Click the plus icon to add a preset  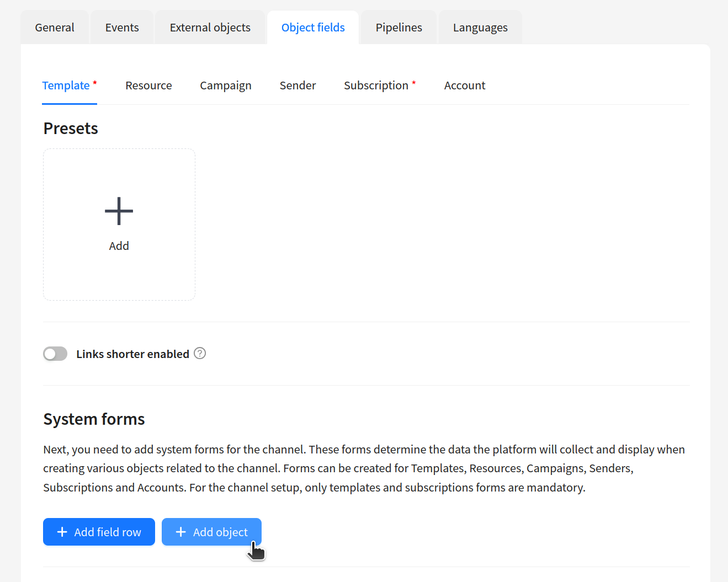click(119, 211)
